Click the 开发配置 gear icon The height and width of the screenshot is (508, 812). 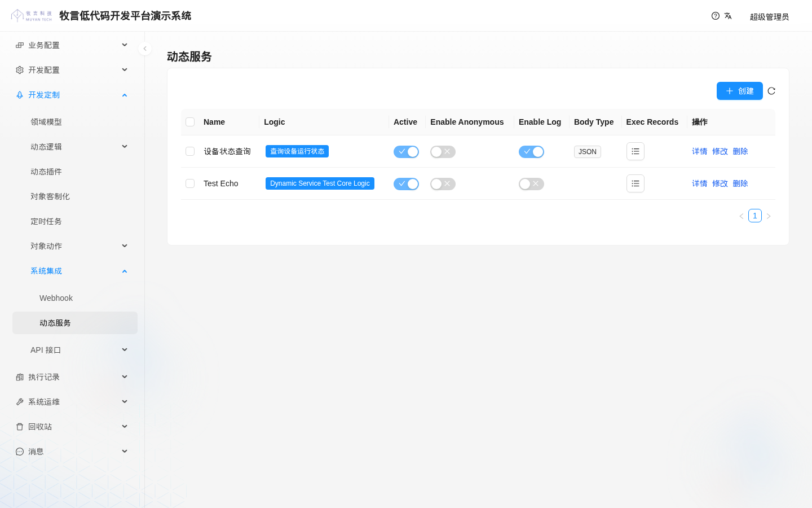(20, 70)
